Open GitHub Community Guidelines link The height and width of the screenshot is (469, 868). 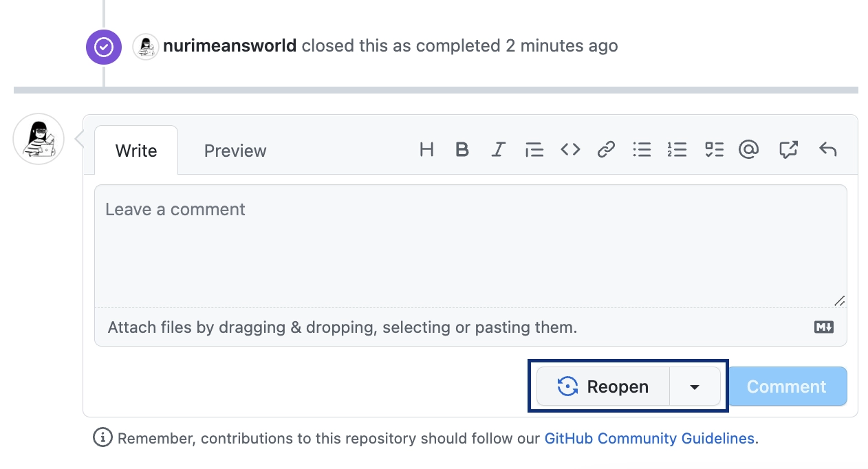point(649,438)
